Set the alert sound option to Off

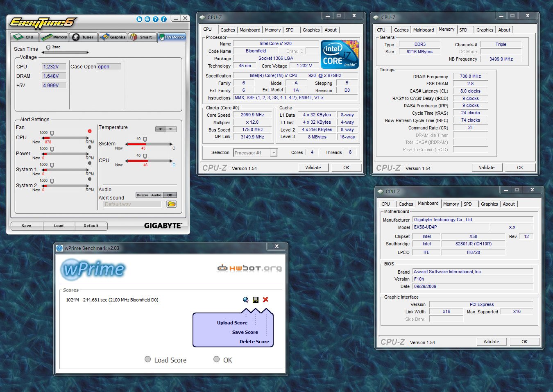click(x=170, y=195)
